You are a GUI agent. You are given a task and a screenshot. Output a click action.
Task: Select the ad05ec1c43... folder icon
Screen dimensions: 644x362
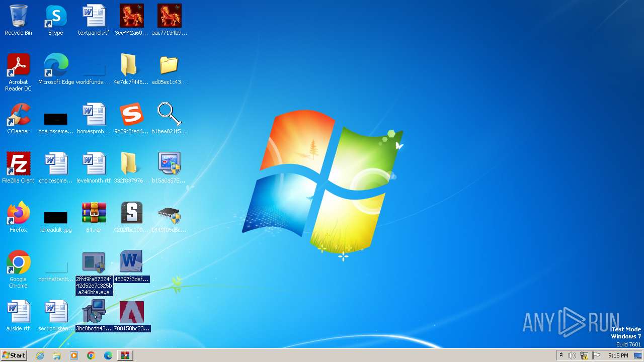169,69
